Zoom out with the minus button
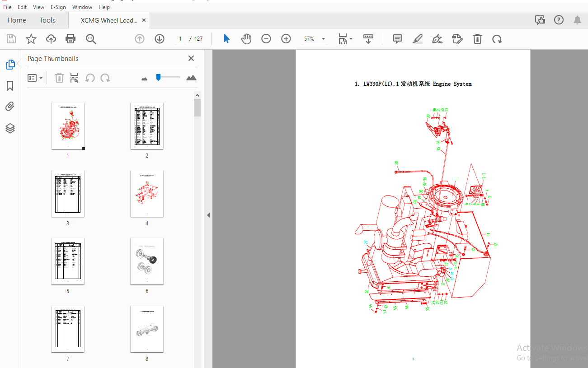 tap(266, 39)
